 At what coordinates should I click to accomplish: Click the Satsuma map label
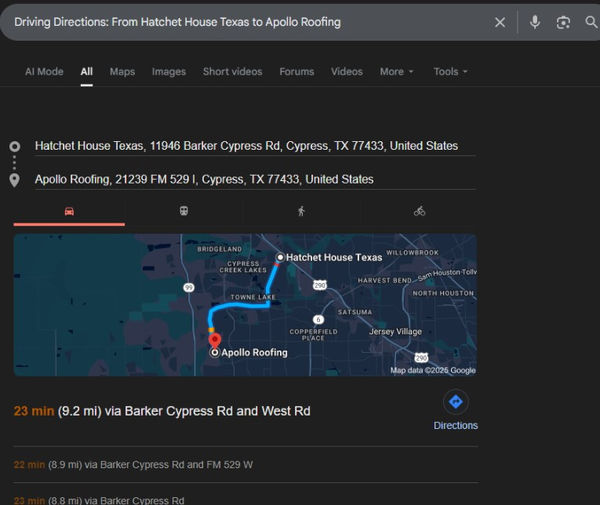click(355, 312)
